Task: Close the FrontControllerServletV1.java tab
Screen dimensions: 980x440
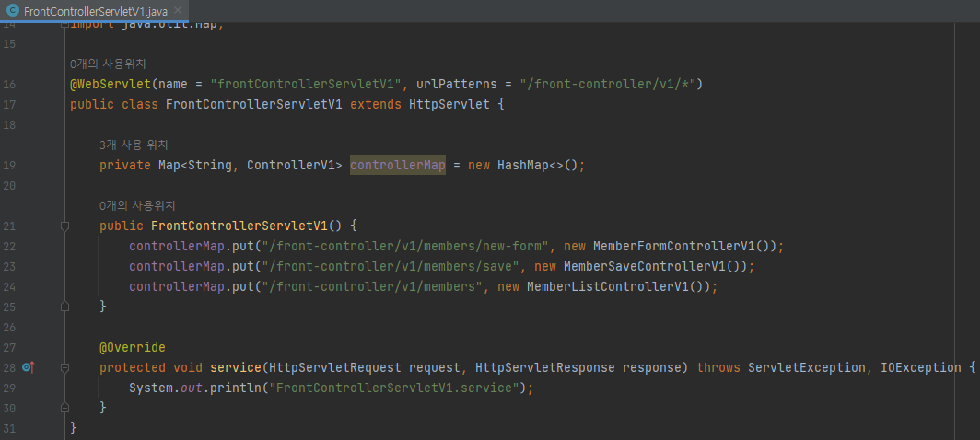Action: (x=178, y=11)
